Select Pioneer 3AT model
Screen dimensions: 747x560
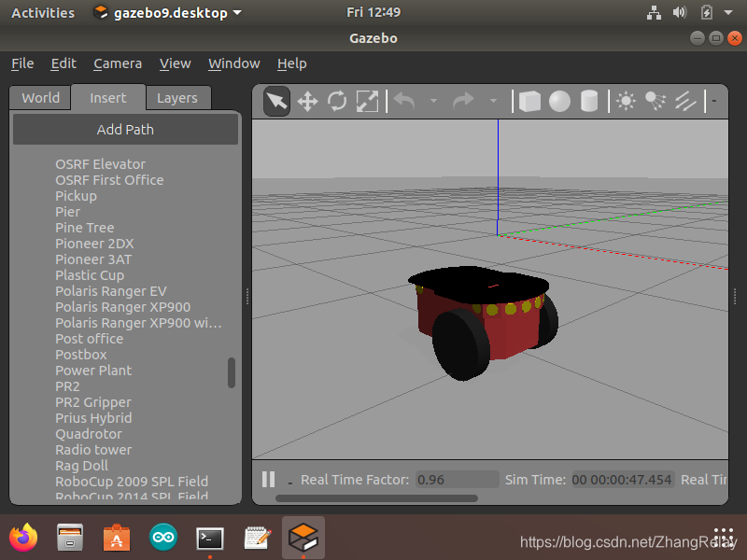click(92, 259)
